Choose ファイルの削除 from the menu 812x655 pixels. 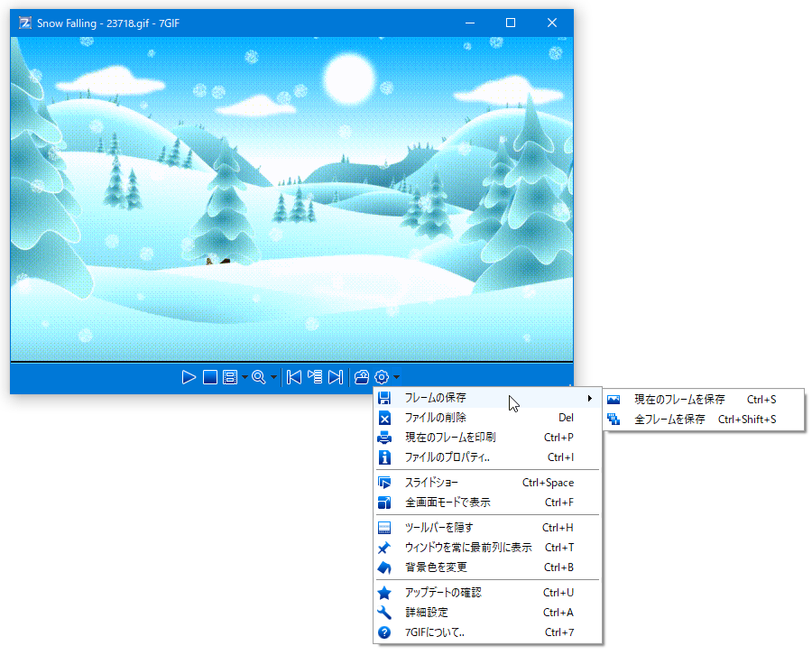(x=487, y=418)
